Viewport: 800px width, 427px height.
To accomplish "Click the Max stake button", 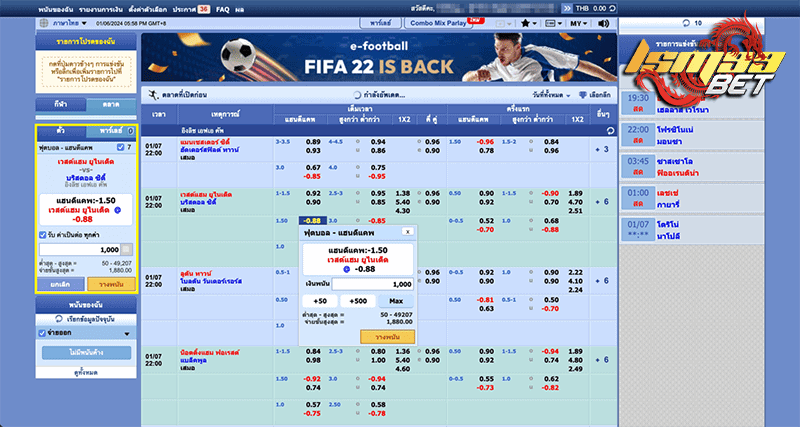I will pos(396,301).
